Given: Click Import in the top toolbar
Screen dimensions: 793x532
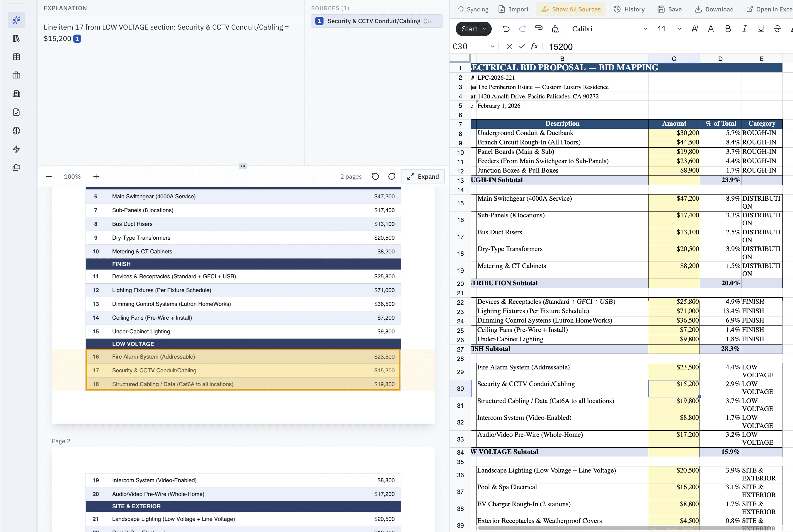Looking at the screenshot, I should (513, 9).
